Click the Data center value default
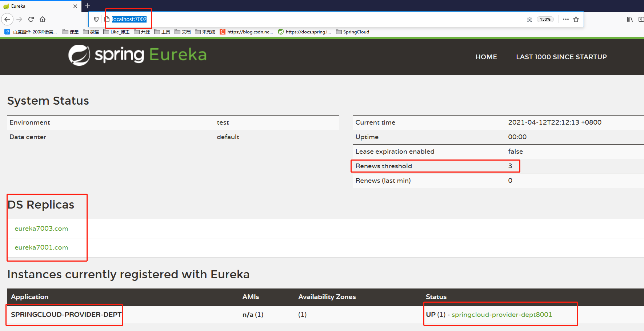 pos(228,137)
